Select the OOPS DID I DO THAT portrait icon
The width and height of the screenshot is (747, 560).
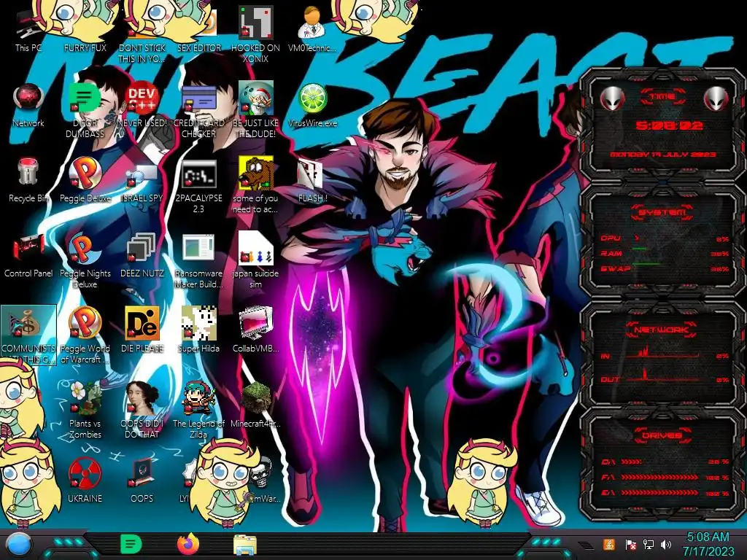click(142, 410)
